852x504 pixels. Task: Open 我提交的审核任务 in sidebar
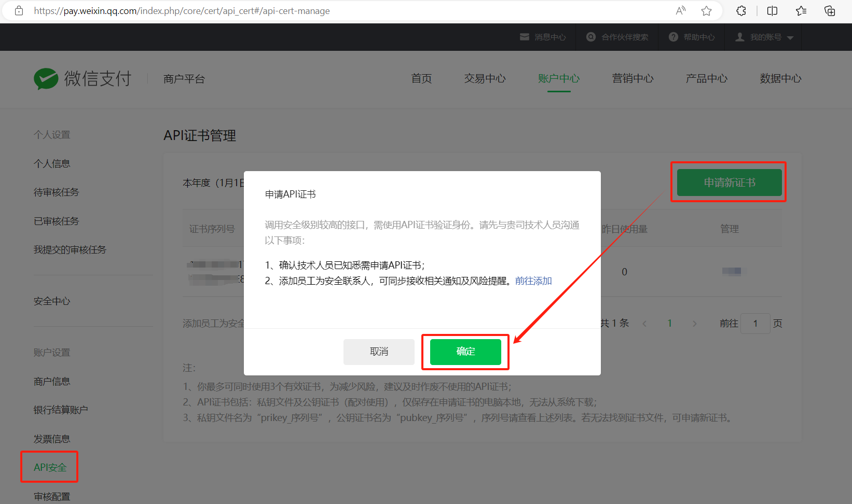pyautogui.click(x=70, y=249)
